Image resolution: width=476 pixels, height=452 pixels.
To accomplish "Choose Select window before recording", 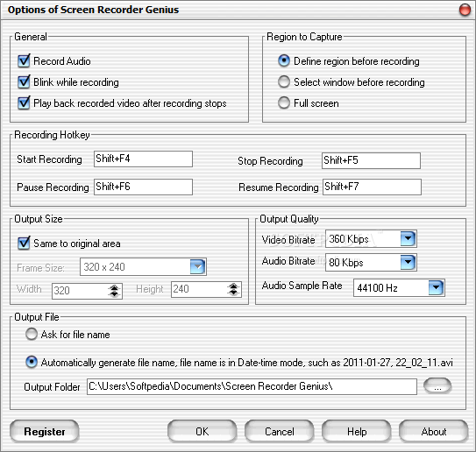I will (x=284, y=81).
